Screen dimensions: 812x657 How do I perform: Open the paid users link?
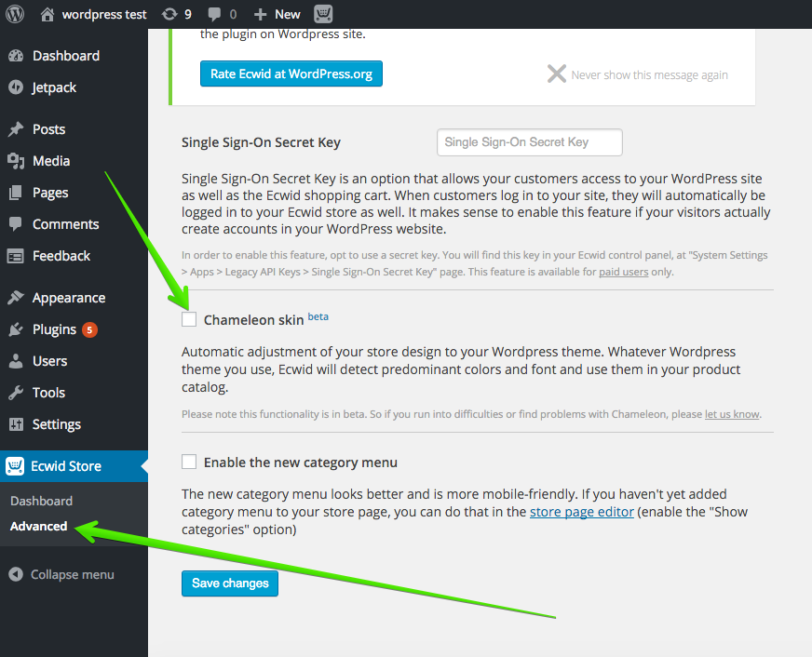point(624,272)
